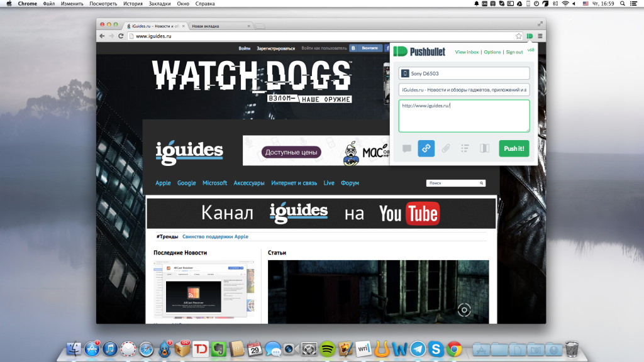Open the Chrome application menu
The height and width of the screenshot is (362, 644).
click(x=28, y=4)
